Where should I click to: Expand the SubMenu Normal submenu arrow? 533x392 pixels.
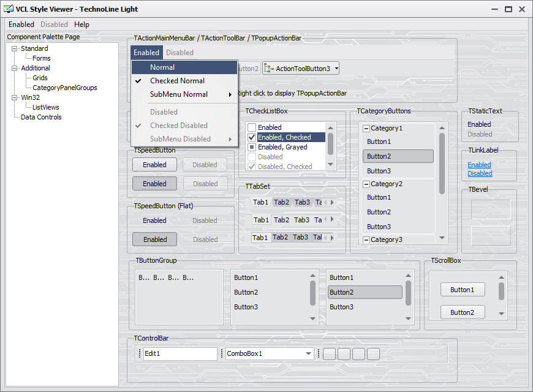[x=230, y=94]
